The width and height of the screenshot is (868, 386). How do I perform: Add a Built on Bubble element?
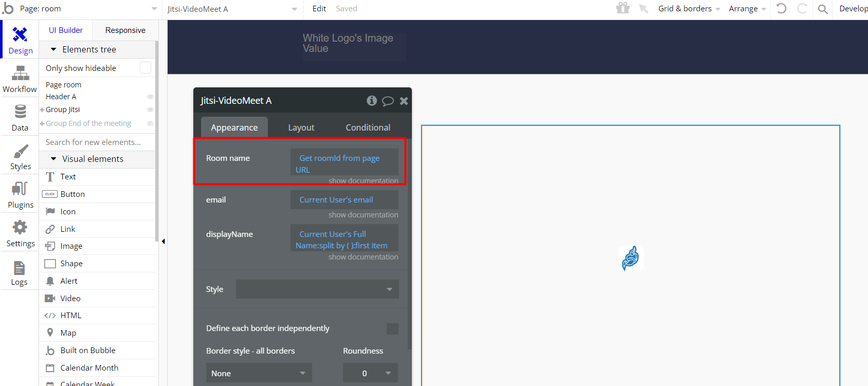(98, 350)
